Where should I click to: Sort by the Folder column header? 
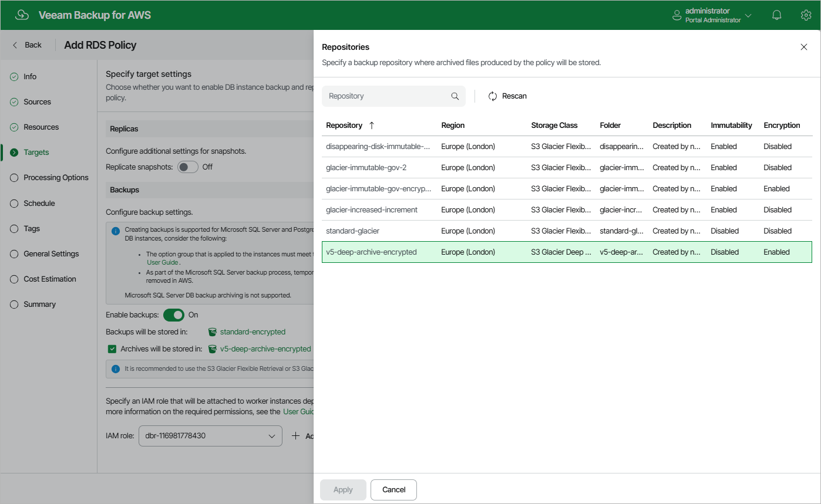610,126
